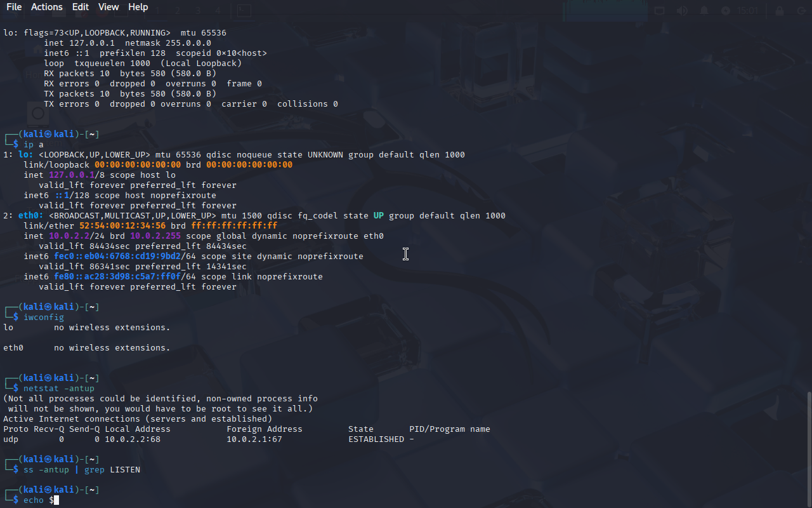Viewport: 812px width, 508px height.
Task: Click 'fq_codel' qdisc value
Action: [318, 216]
